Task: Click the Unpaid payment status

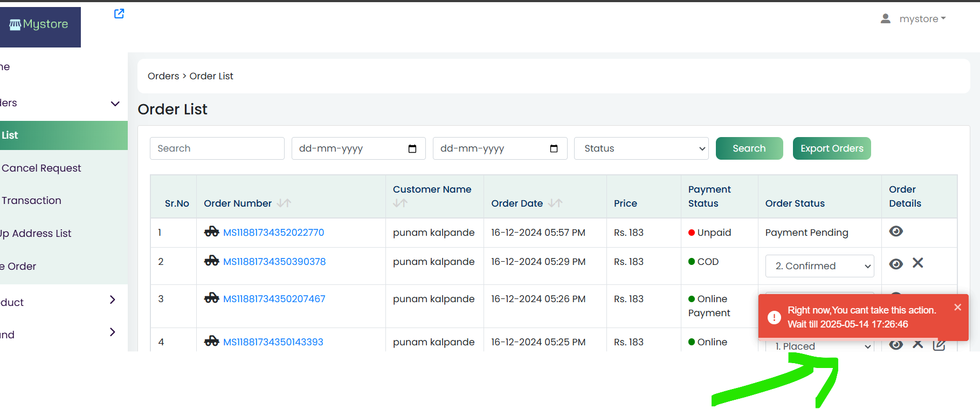Action: pos(709,233)
